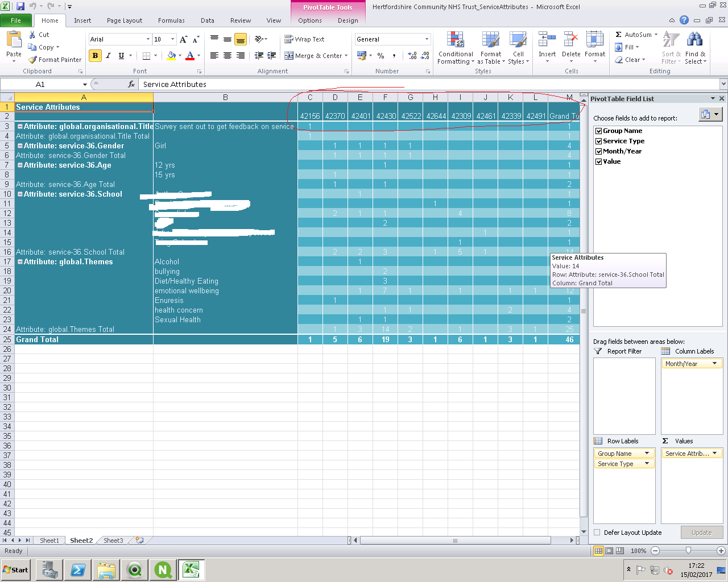Uncheck the Service Type field
The width and height of the screenshot is (728, 582).
pos(598,141)
